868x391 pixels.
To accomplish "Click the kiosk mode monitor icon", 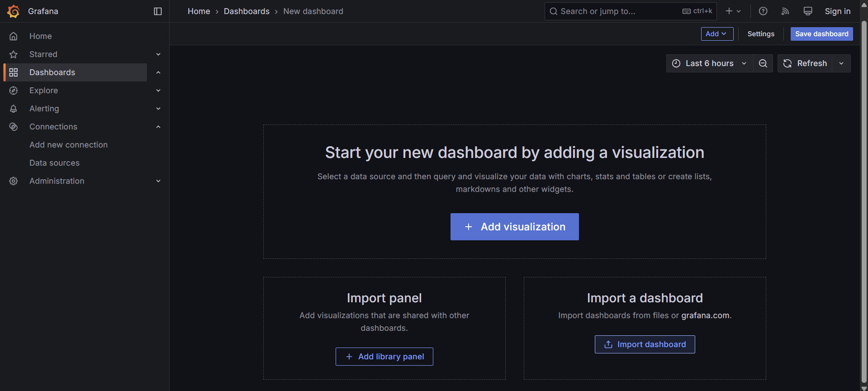I will [808, 11].
